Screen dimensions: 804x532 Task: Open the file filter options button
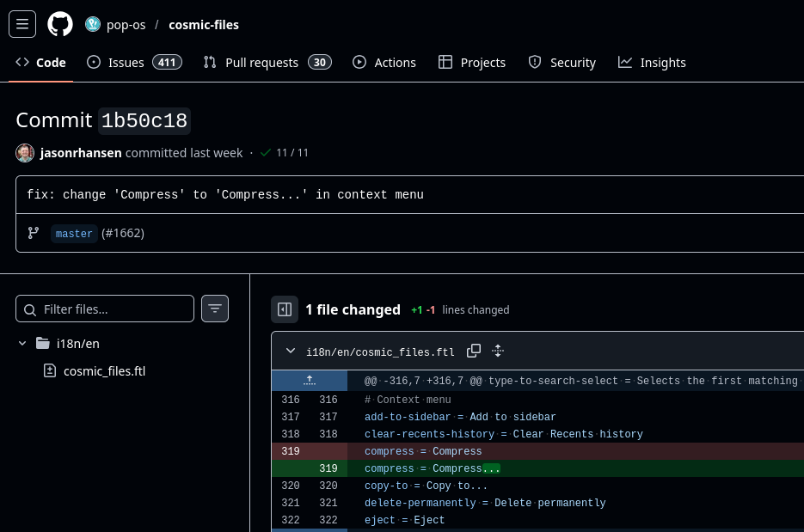215,309
